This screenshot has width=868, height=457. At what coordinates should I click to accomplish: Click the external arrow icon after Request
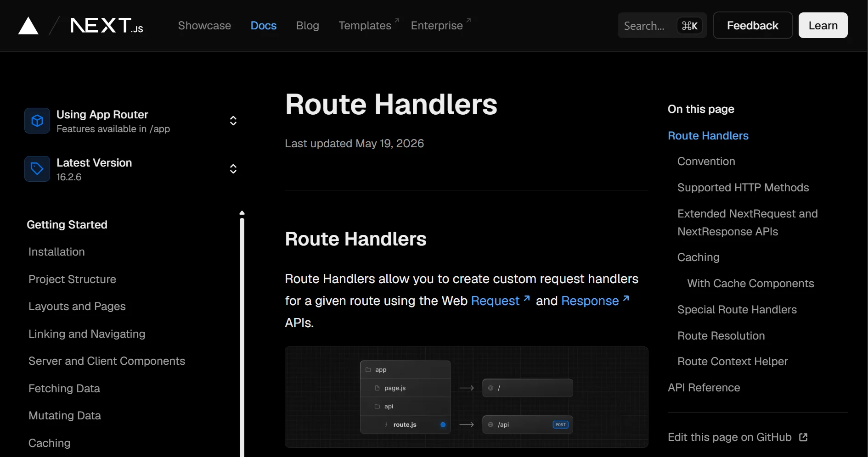click(527, 298)
